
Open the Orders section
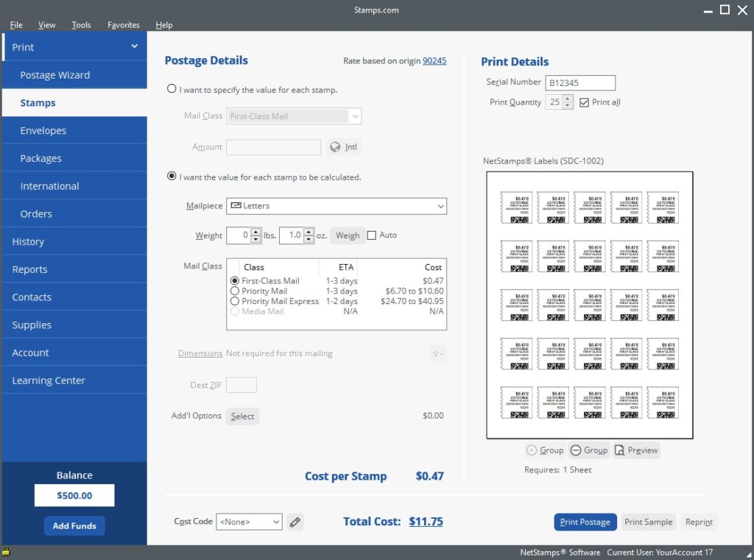click(74, 214)
